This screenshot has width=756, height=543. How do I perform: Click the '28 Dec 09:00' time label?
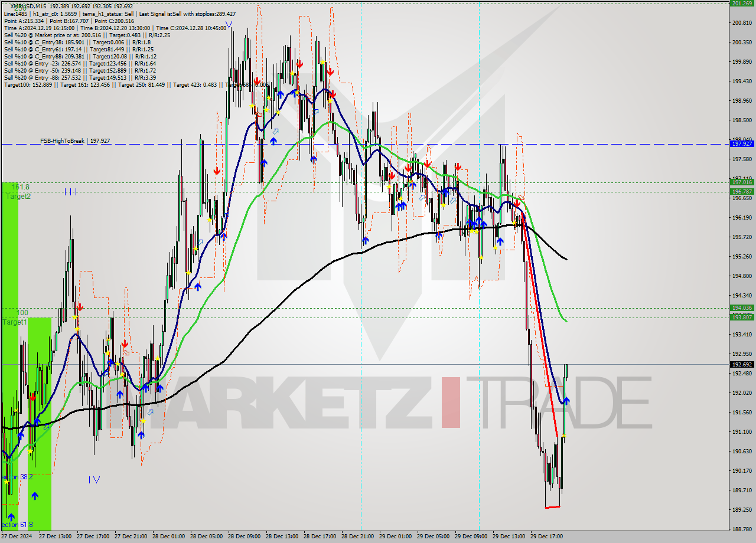[244, 537]
